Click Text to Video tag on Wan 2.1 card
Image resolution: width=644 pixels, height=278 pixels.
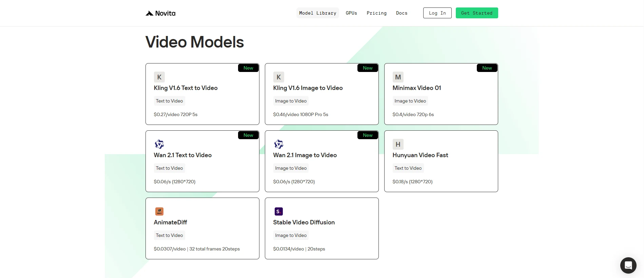170,168
